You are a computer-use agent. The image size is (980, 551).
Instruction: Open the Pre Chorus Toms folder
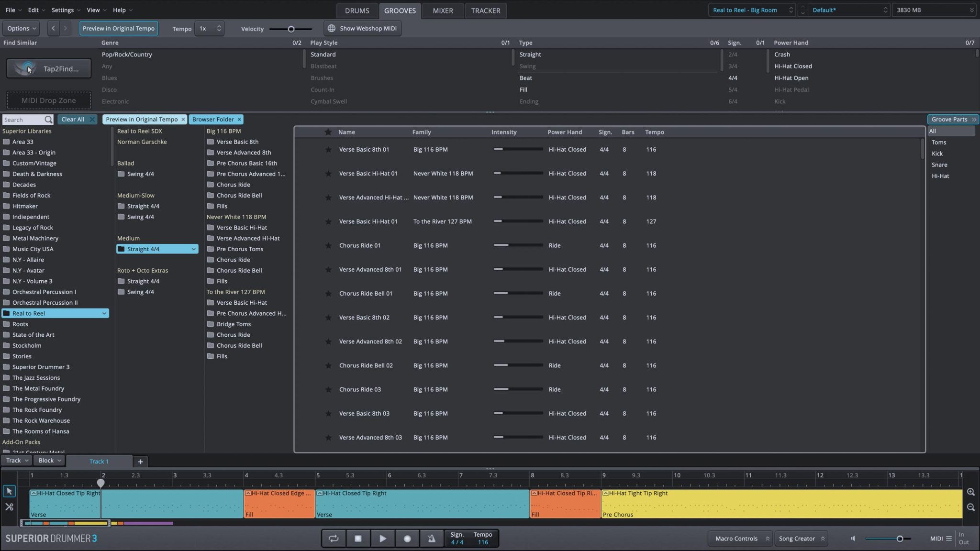pyautogui.click(x=240, y=249)
